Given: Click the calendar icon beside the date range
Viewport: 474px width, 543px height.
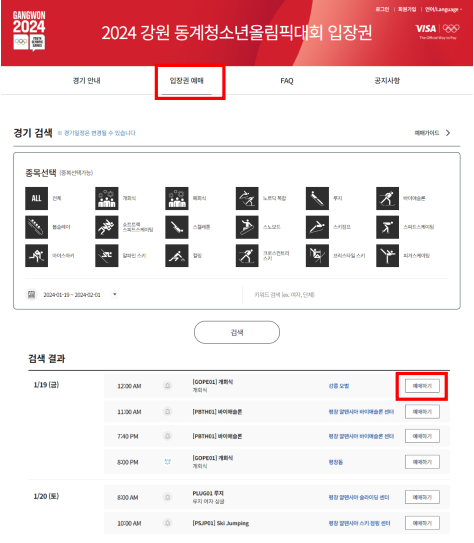Looking at the screenshot, I should 31,295.
